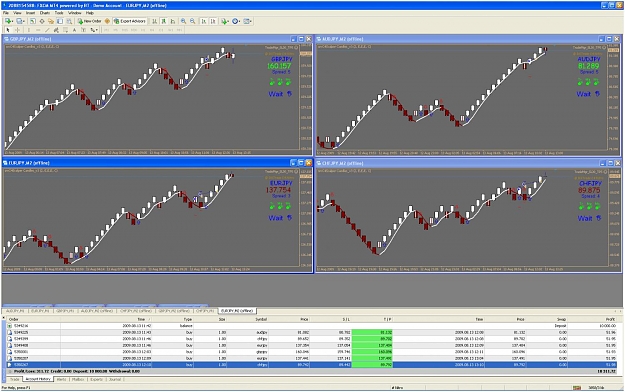Launch the MetaEditor diamond icon
Viewport: 625px width, 392px height.
pyautogui.click(x=107, y=21)
